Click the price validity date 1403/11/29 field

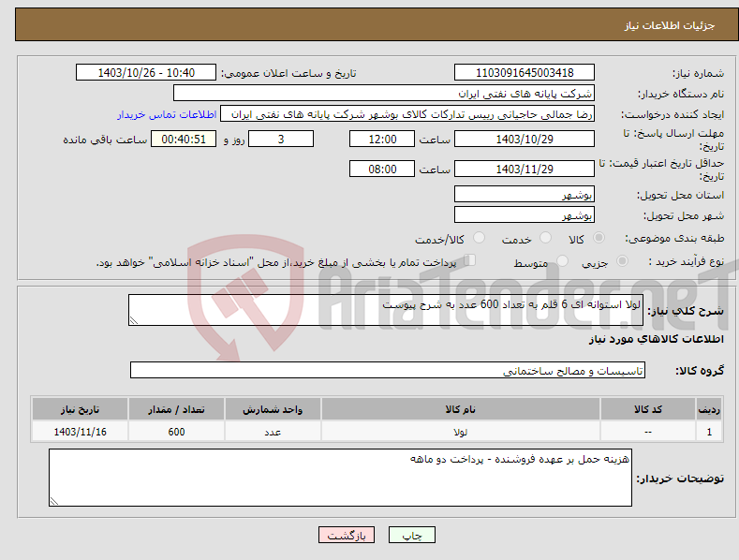[x=525, y=169]
